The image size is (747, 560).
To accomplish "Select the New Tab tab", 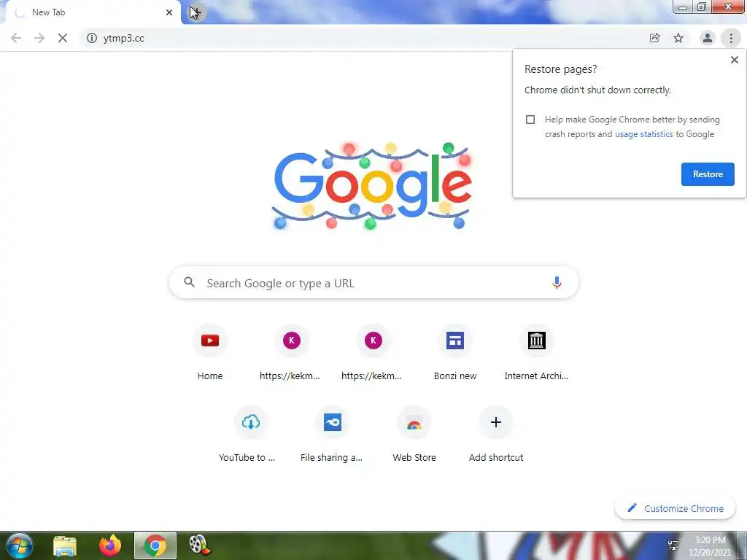I will 91,12.
